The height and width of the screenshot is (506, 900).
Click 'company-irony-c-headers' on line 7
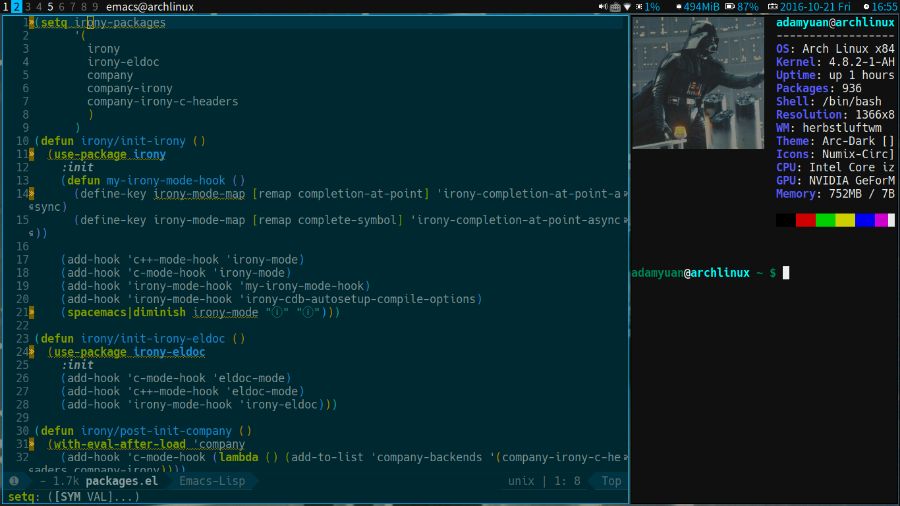[x=162, y=102]
